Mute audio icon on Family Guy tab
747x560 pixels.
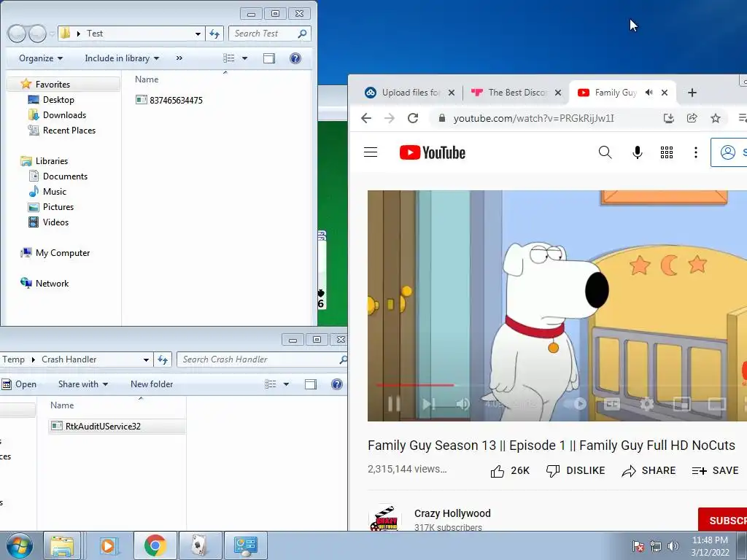[649, 93]
